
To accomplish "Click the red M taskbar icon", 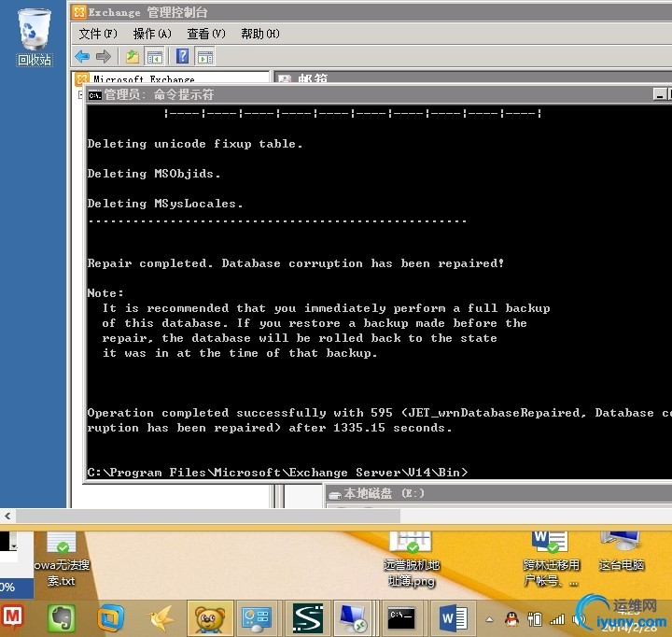I will click(12, 617).
